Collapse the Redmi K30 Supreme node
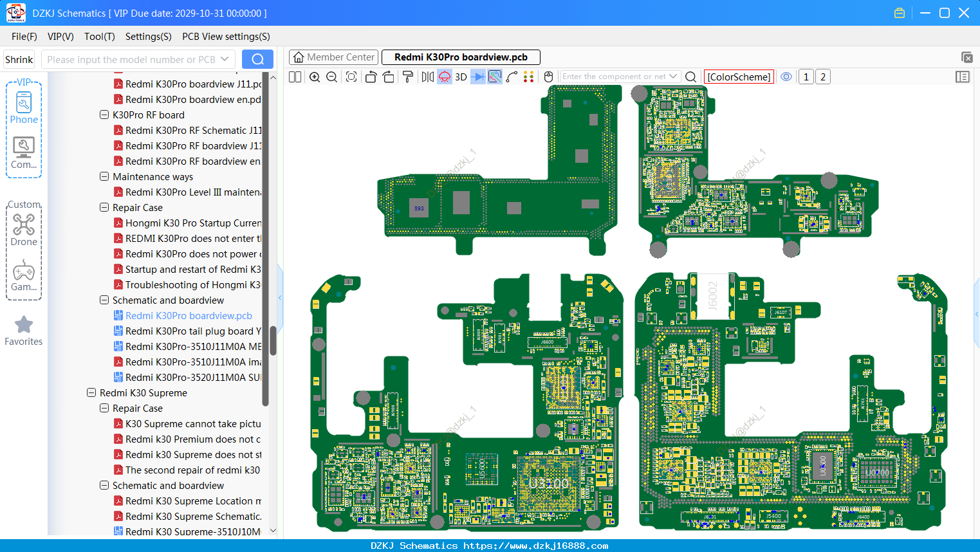This screenshot has height=552, width=980. tap(91, 393)
